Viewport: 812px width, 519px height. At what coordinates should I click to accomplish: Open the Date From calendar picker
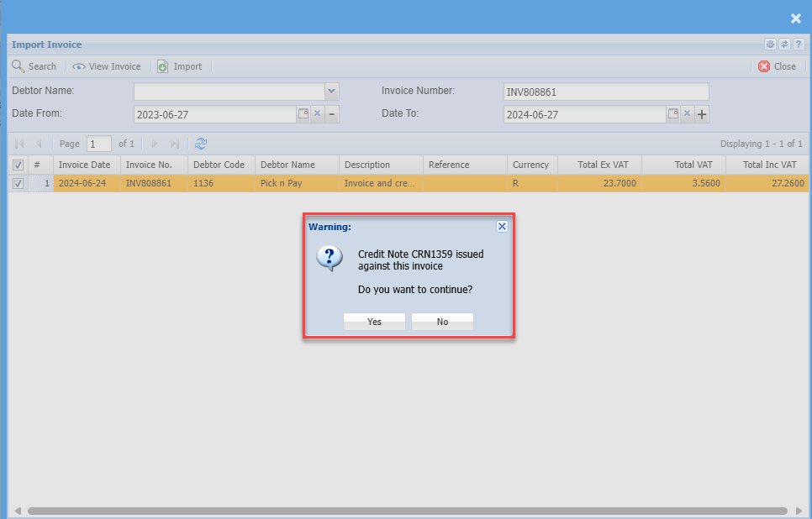tap(303, 114)
